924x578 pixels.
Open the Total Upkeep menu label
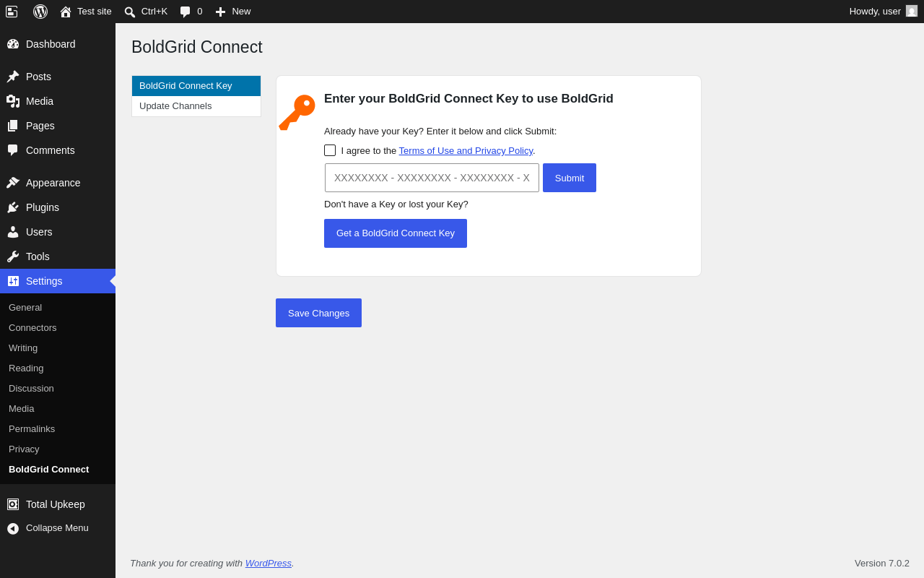point(56,504)
